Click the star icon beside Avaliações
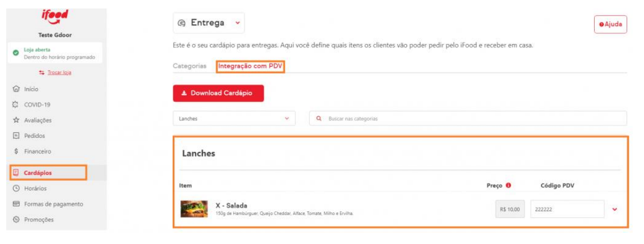 (x=16, y=120)
